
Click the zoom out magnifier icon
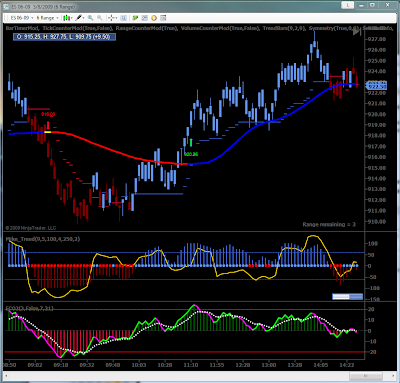click(x=99, y=18)
